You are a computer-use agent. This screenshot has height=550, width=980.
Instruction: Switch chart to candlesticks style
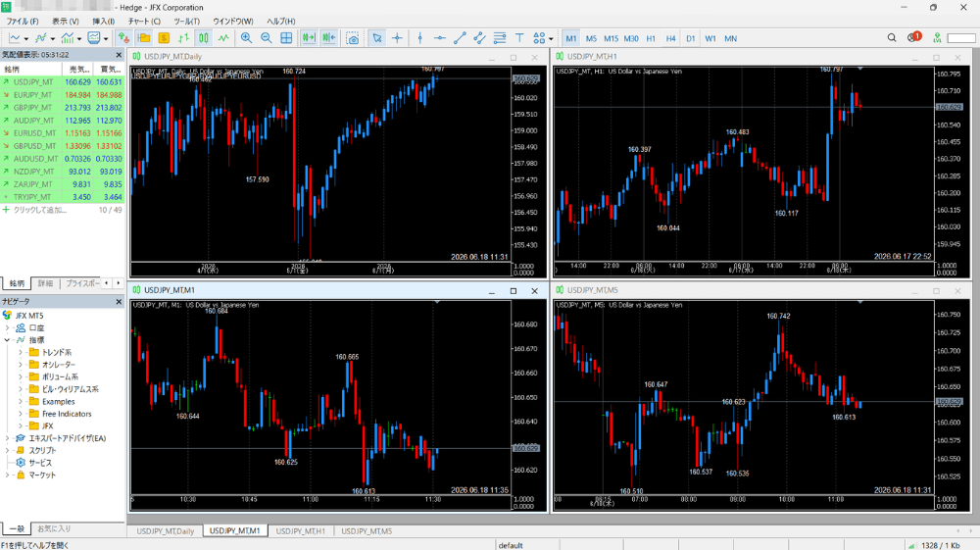click(204, 38)
